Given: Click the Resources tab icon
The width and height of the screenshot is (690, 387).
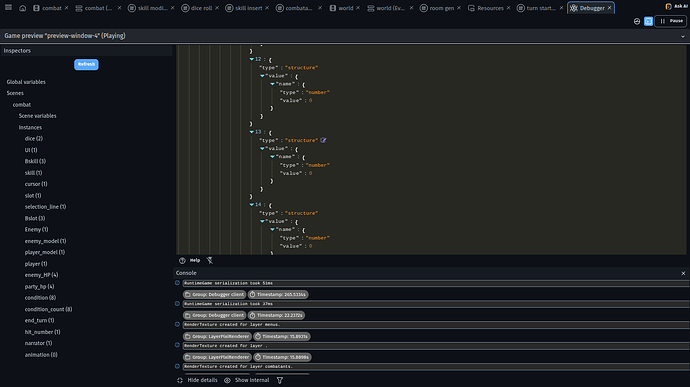Looking at the screenshot, I should pyautogui.click(x=471, y=8).
